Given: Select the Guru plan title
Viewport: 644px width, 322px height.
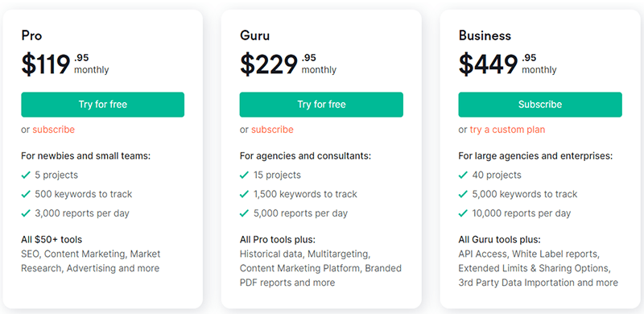Looking at the screenshot, I should 254,35.
